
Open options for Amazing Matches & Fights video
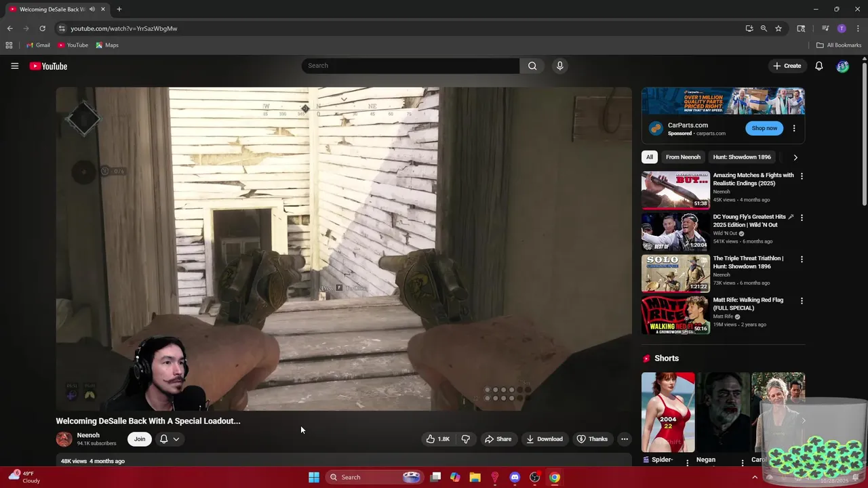[x=802, y=176]
